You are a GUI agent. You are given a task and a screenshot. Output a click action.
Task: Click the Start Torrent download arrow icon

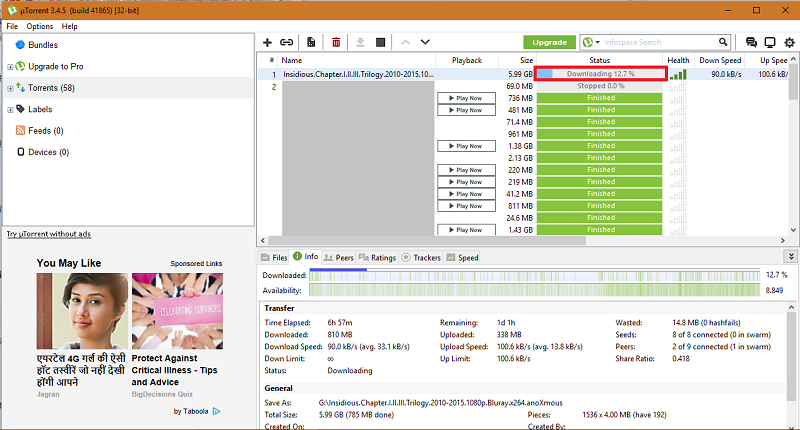click(360, 42)
